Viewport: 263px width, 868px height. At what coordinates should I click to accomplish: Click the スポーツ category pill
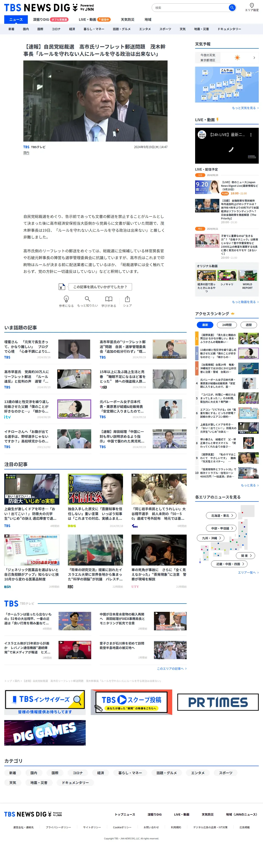226,773
